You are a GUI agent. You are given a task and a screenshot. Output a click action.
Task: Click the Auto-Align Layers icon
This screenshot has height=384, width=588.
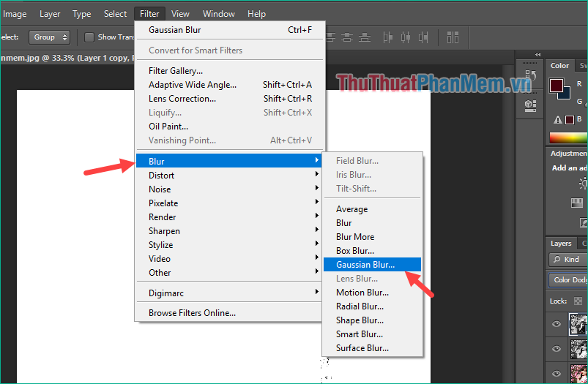453,37
